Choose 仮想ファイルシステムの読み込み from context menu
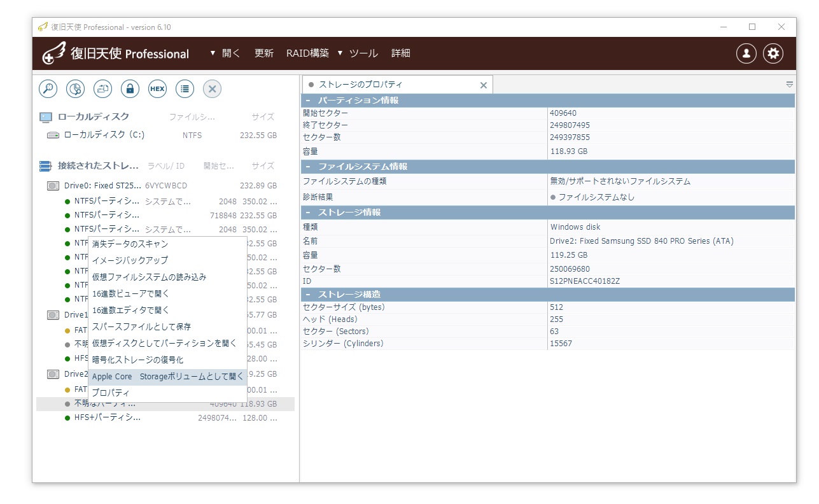Screen dimensions: 819x504 tap(167, 277)
